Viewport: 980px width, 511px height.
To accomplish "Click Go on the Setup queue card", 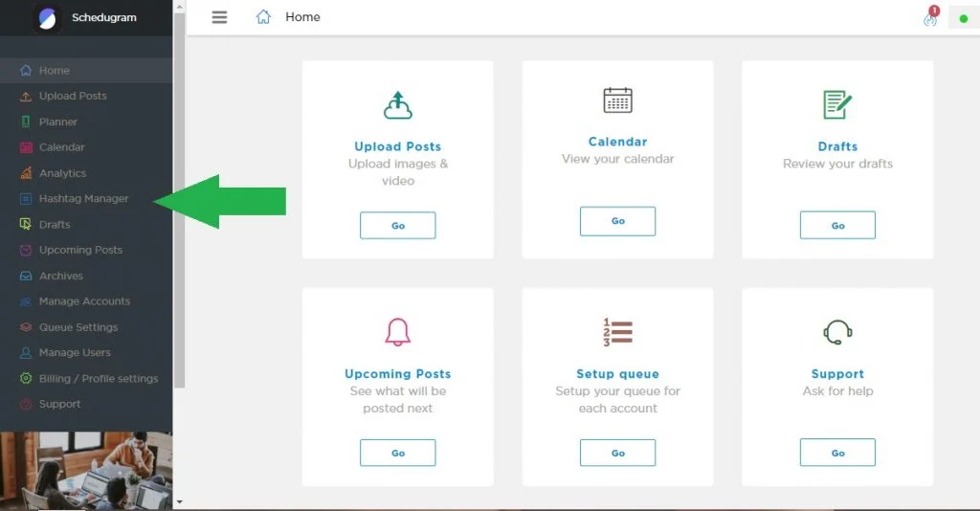I will coord(617,453).
